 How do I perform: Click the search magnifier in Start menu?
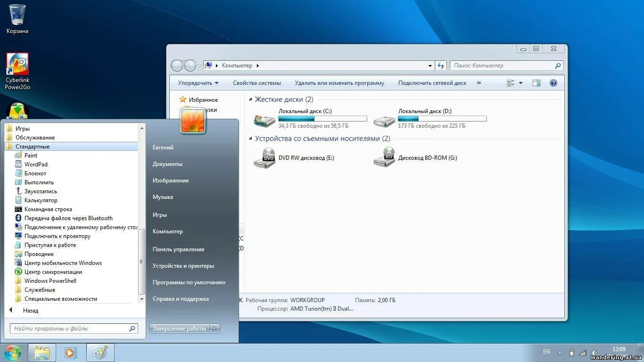coord(132,329)
